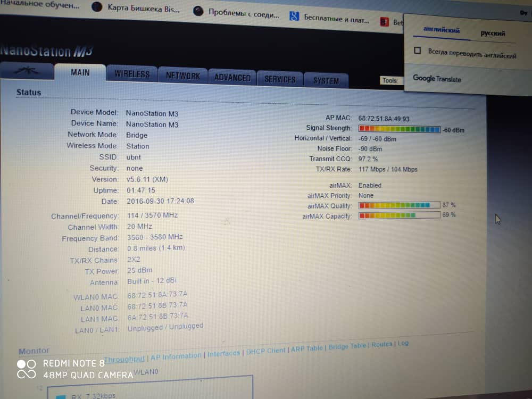Click the Network Mode value 'Bridge'

click(137, 135)
